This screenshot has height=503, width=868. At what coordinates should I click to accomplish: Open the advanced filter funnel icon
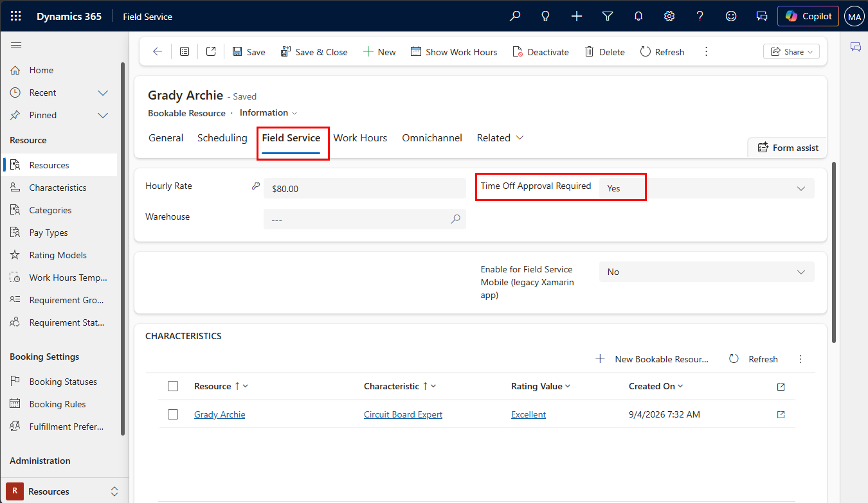pos(608,16)
